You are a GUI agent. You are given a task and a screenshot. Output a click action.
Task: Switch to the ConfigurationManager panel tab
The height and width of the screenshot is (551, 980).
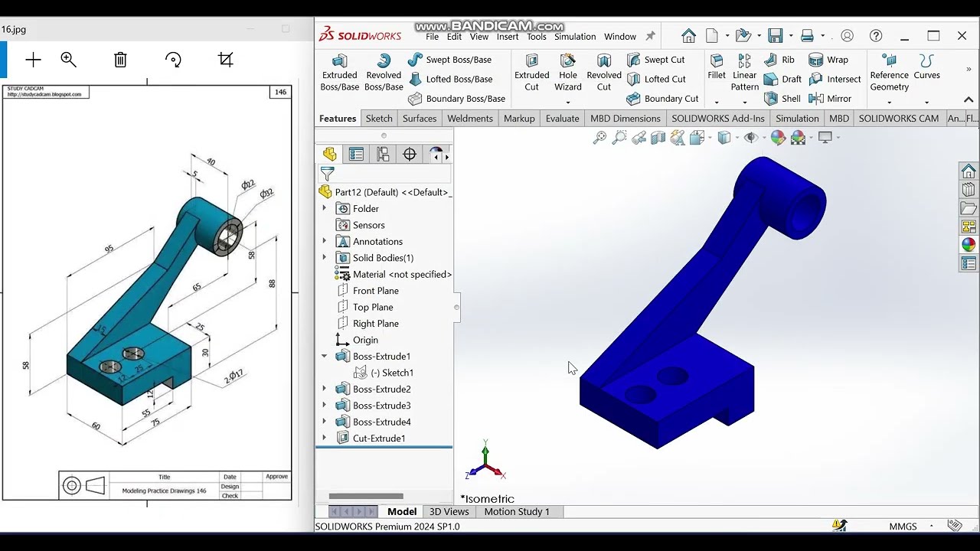383,155
